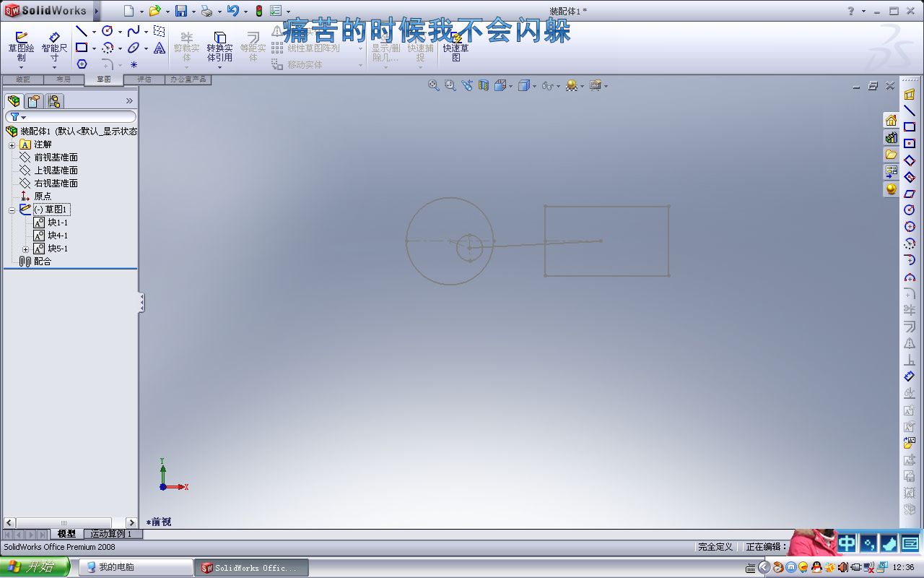This screenshot has height=578, width=924.
Task: Open the File Explorer pane
Action: click(891, 155)
